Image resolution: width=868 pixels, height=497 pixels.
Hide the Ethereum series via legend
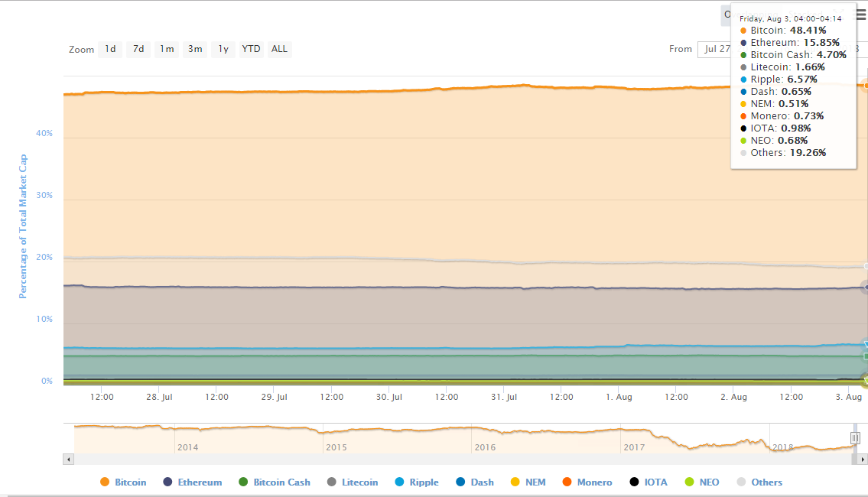[200, 482]
